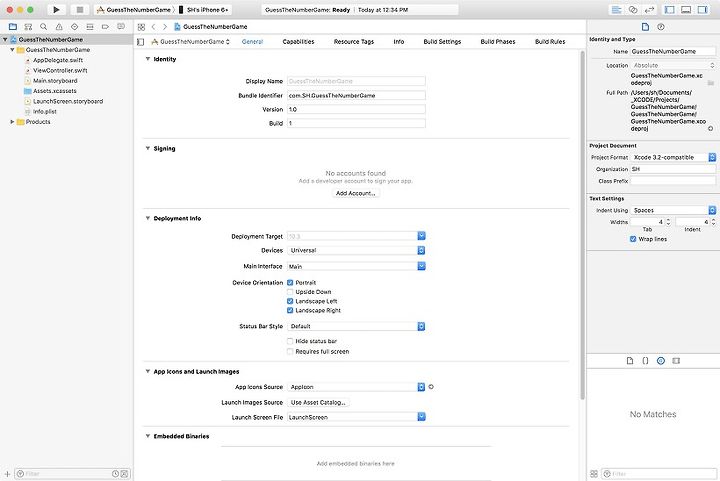Open Deployment Target dropdown
The width and height of the screenshot is (720, 481).
[x=421, y=236]
